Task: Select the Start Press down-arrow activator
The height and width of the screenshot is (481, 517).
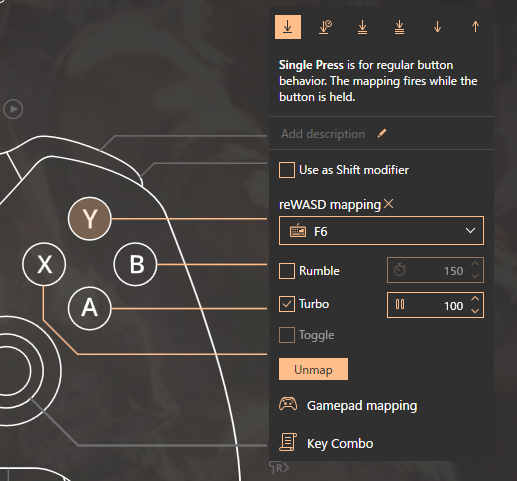Action: tap(437, 27)
